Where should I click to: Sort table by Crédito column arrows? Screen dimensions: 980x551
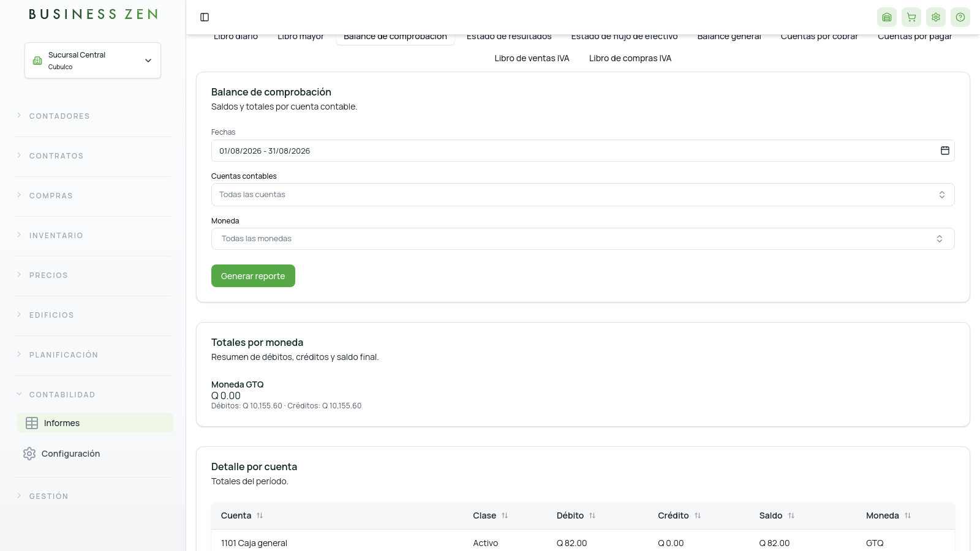point(698,515)
